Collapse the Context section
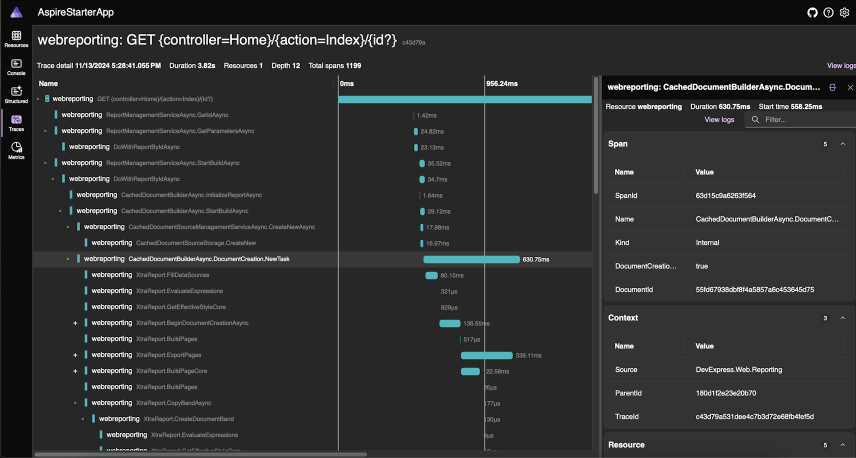Image resolution: width=856 pixels, height=458 pixels. (x=842, y=318)
